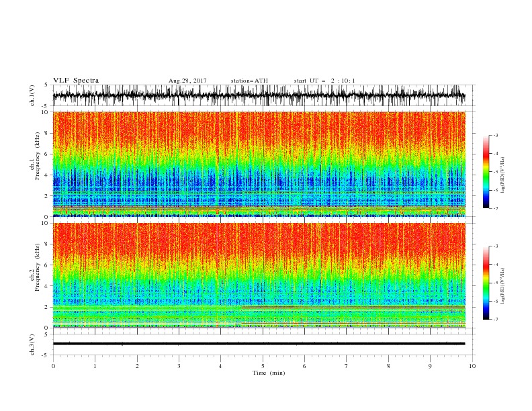The height and width of the screenshot is (411, 532).
Task: Click the ch.1 color bar 'log(PSD)(V²/Hz)' label
Action: click(x=503, y=175)
